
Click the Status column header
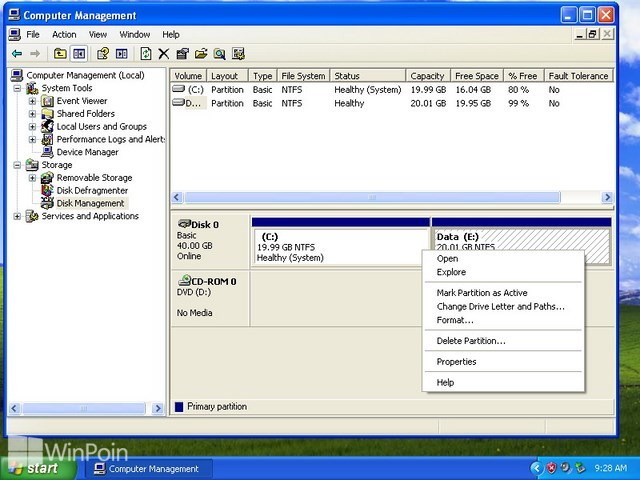tap(368, 76)
